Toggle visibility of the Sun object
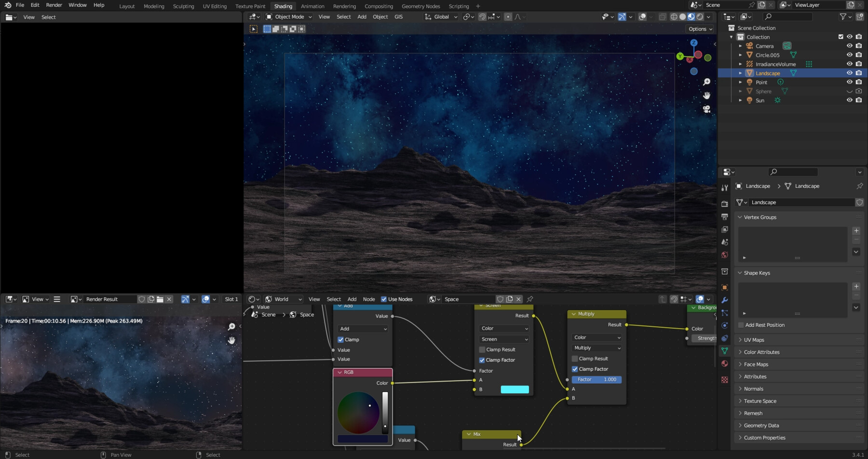Screen dimensions: 868x459 click(x=849, y=100)
